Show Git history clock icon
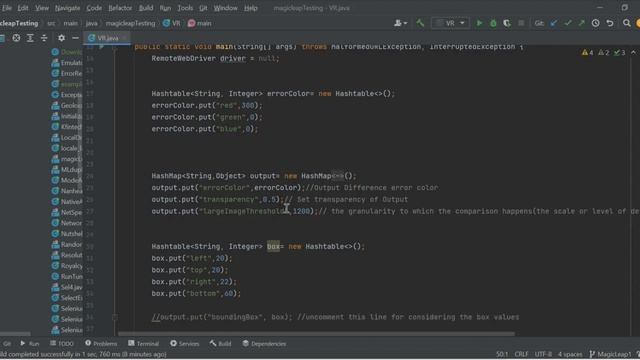 (x=596, y=23)
